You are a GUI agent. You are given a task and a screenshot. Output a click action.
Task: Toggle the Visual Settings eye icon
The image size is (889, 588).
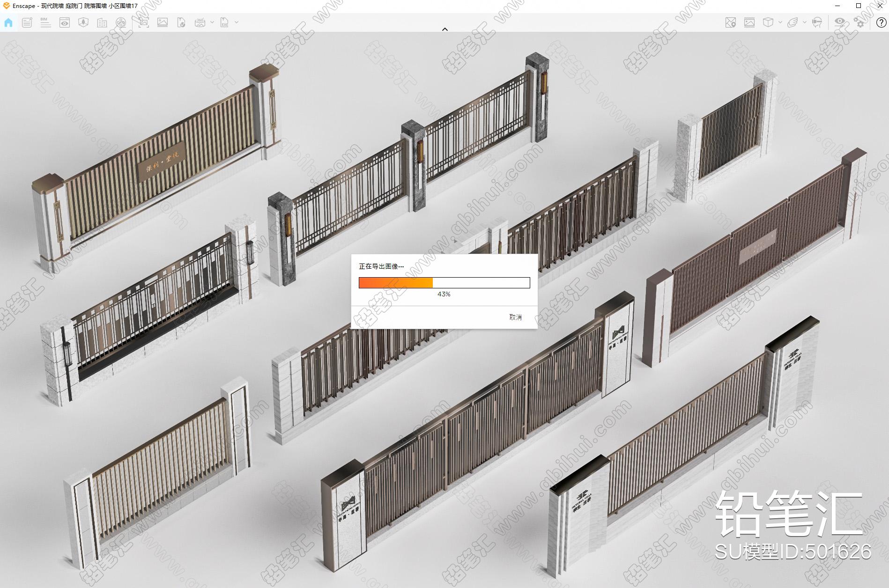840,22
